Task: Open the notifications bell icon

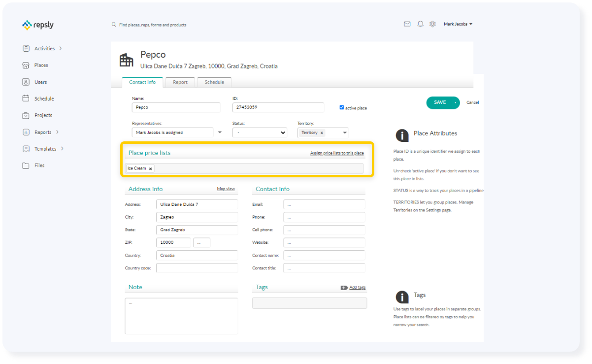Action: (420, 24)
